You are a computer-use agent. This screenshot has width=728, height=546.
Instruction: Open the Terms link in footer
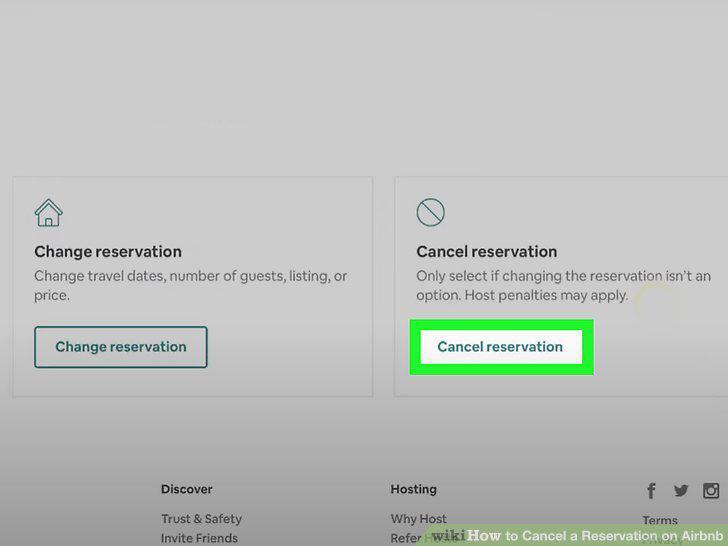[x=660, y=520]
